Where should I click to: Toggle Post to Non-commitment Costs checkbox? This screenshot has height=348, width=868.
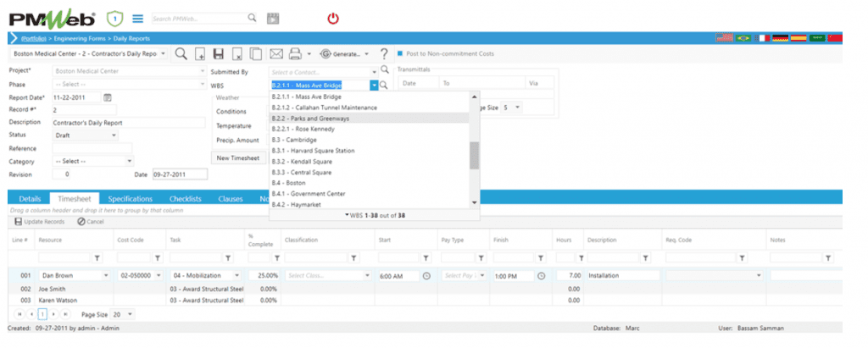tap(400, 53)
